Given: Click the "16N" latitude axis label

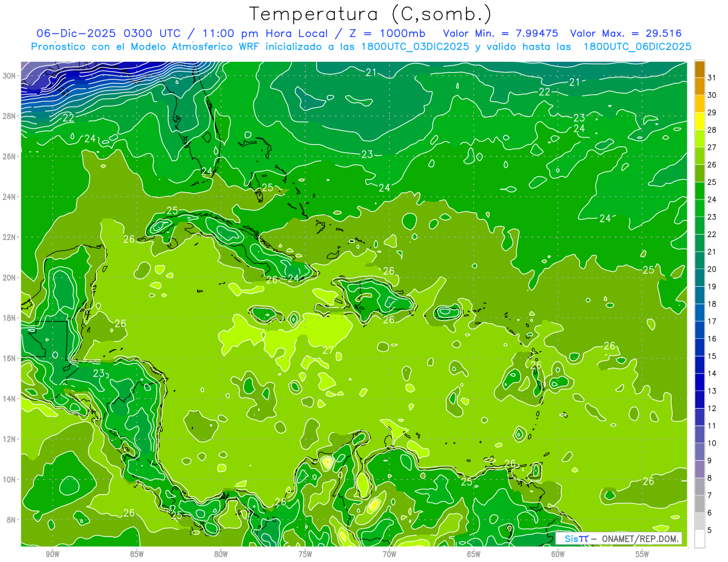Looking at the screenshot, I should coord(10,358).
